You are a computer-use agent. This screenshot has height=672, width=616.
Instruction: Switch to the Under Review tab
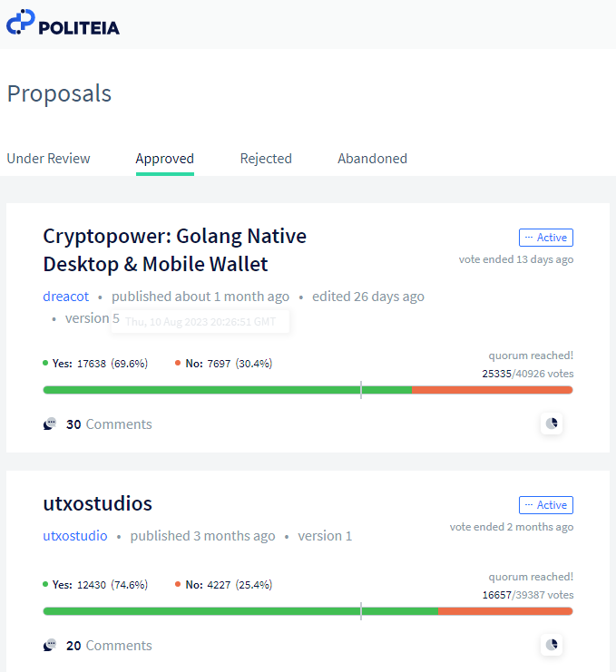48,159
